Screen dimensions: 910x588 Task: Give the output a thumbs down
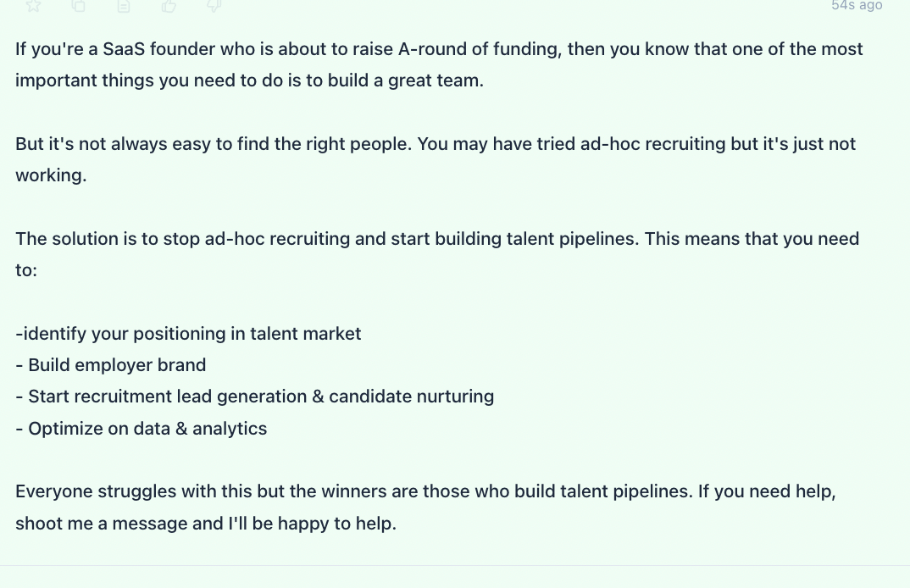coord(214,5)
